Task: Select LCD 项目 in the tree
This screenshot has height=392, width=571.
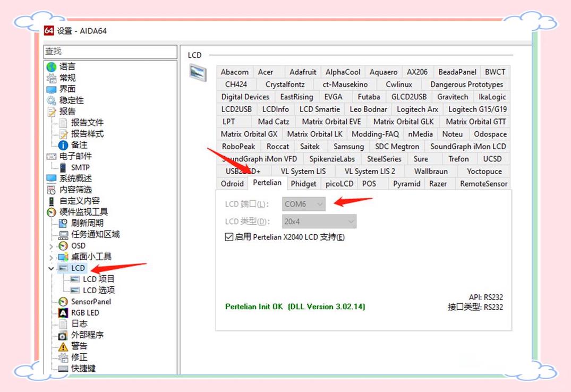Action: 98,279
